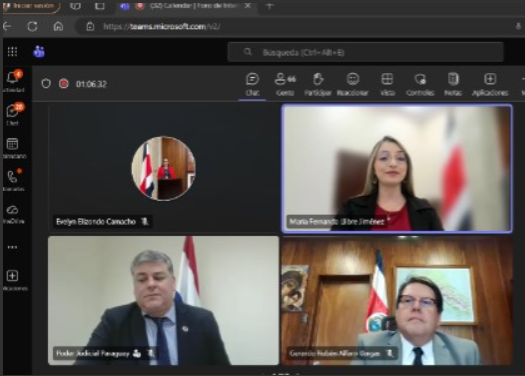The width and height of the screenshot is (525, 376).
Task: Click the red recording indicator
Action: [x=64, y=83]
